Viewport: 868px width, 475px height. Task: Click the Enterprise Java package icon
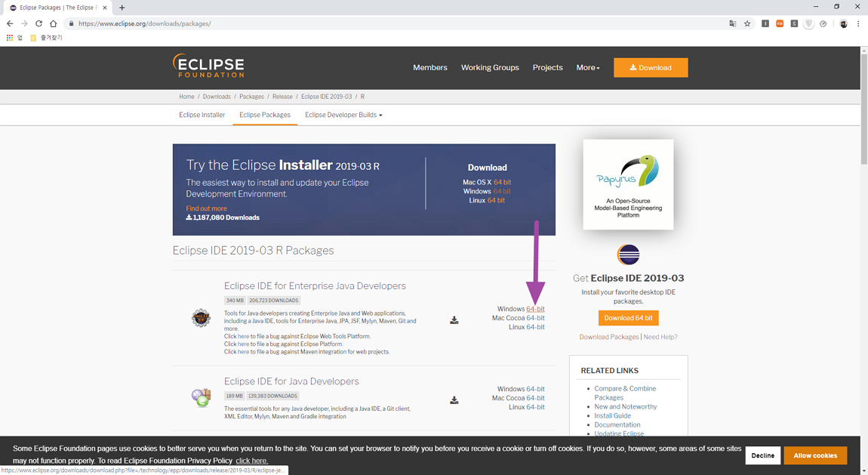pos(201,318)
